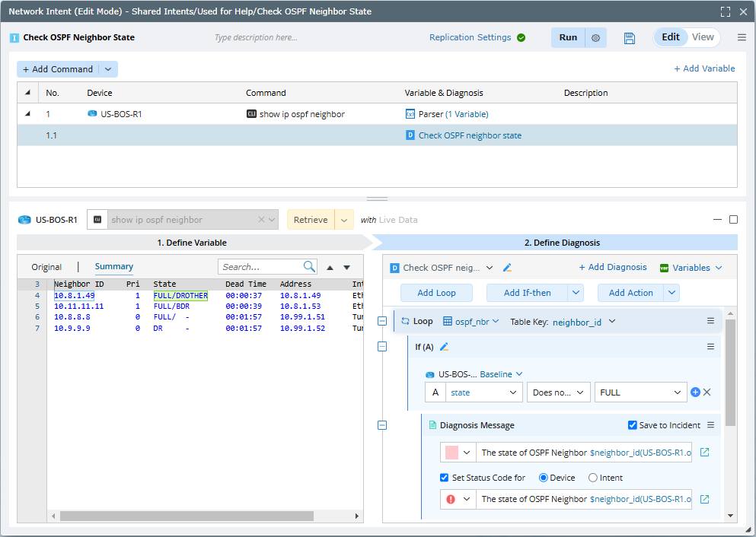The height and width of the screenshot is (537, 756).
Task: Select the Intent radio button
Action: click(x=593, y=478)
